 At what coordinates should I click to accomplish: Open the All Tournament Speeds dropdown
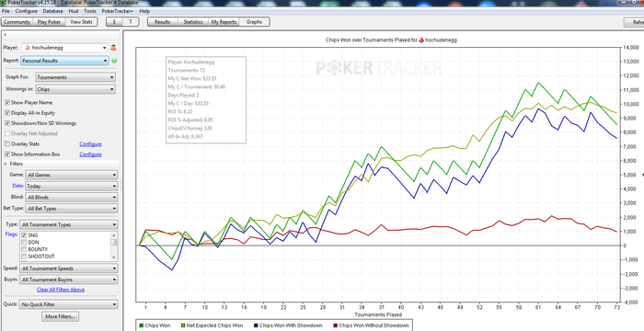pos(69,268)
